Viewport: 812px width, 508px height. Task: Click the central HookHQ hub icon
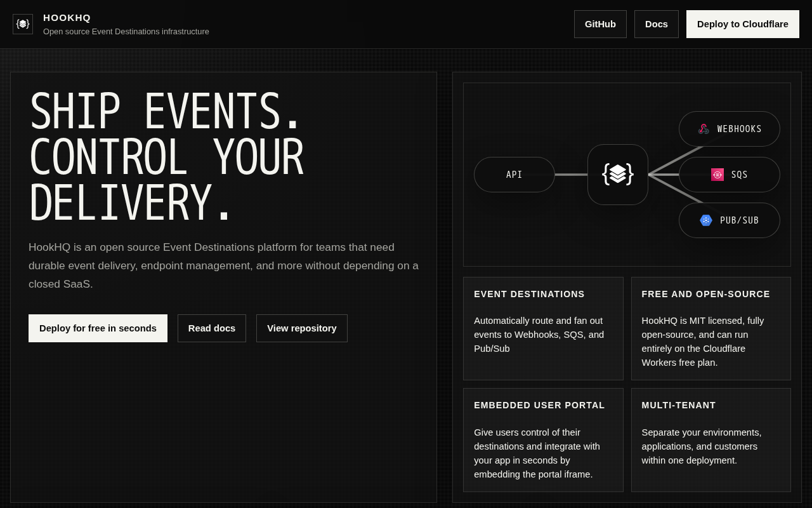click(618, 175)
